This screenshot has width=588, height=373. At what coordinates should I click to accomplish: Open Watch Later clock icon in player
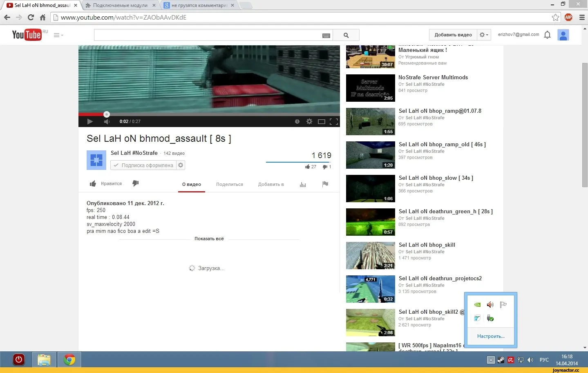297,121
